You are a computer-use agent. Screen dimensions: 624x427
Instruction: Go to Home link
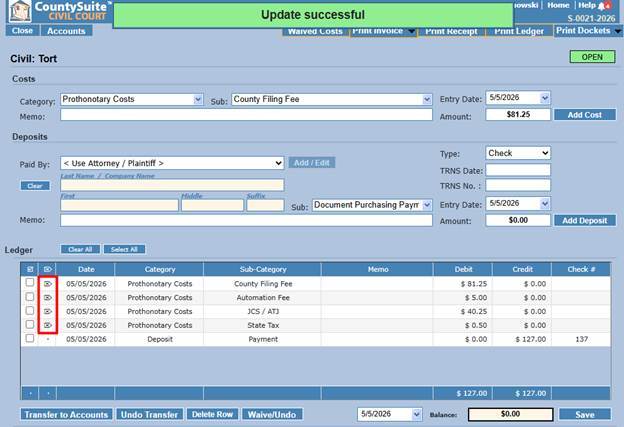click(x=558, y=6)
